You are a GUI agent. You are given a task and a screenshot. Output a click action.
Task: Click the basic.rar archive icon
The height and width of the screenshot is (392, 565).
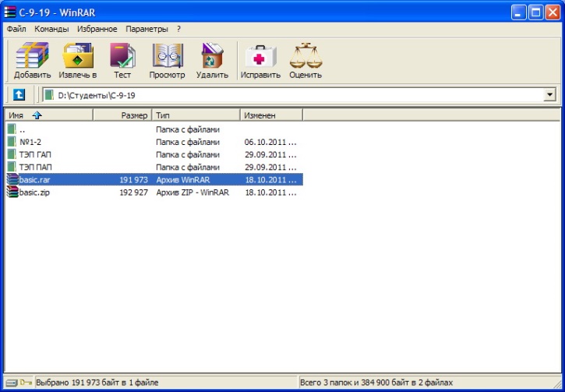[12, 179]
